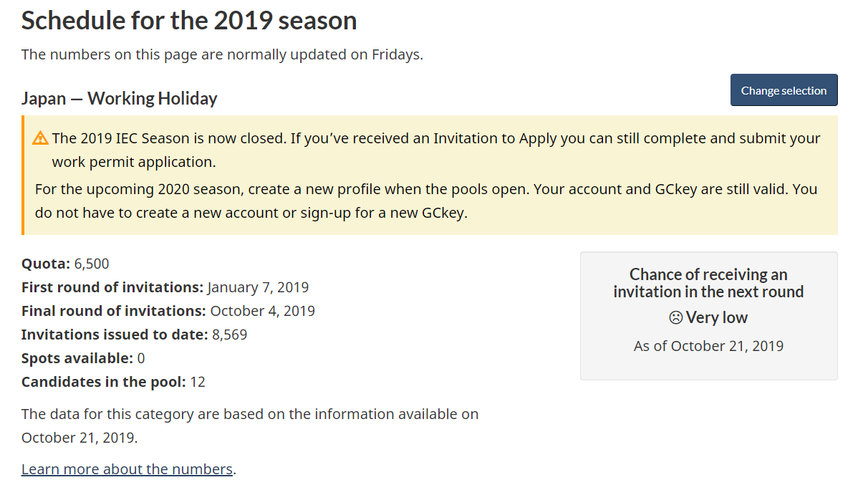Click the bold Quota label
The image size is (868, 495).
(46, 264)
